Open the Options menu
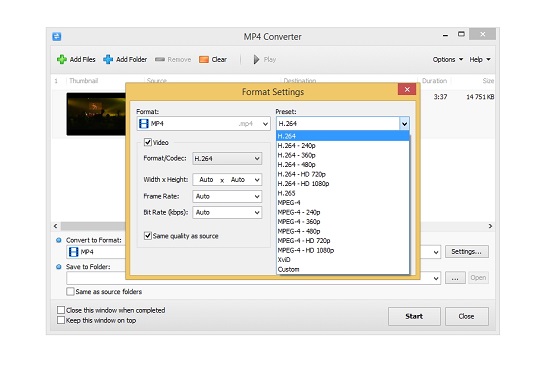 click(448, 59)
